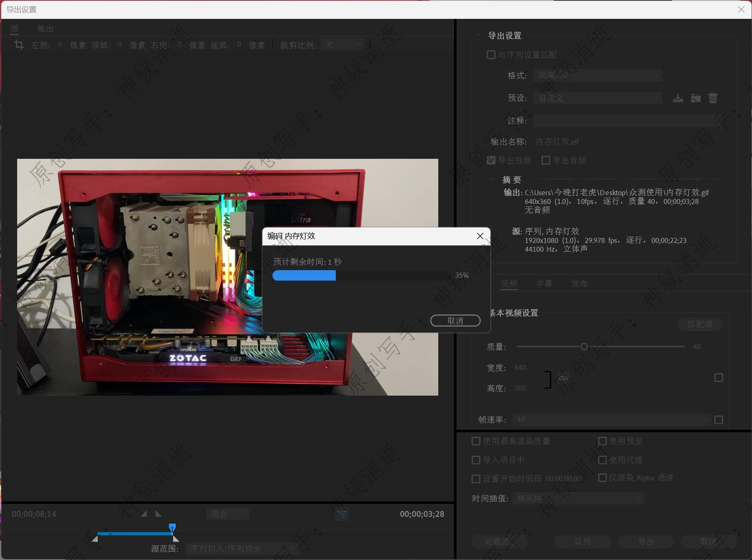Screen dimensions: 752x560
Task: Click the aspect ratio correction icon
Action: [341, 514]
